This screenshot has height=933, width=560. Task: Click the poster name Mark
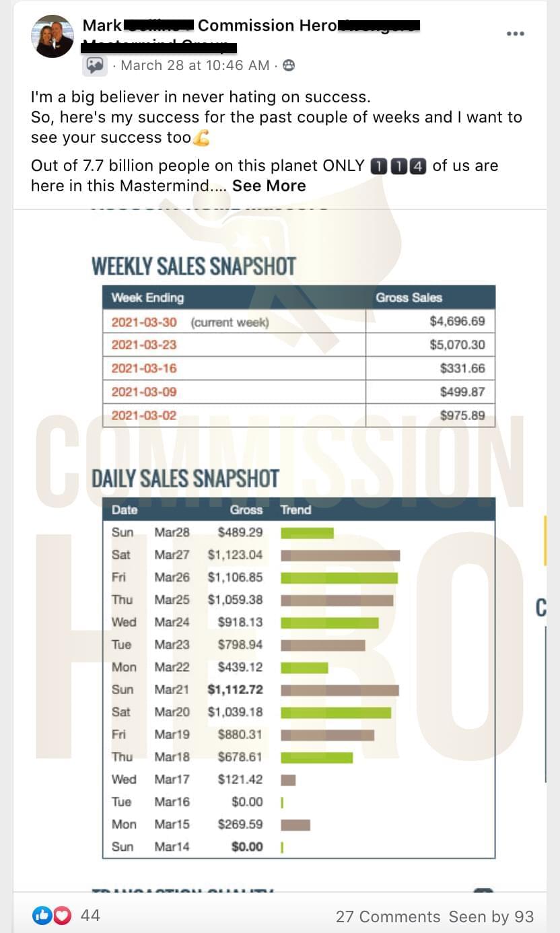tap(102, 26)
